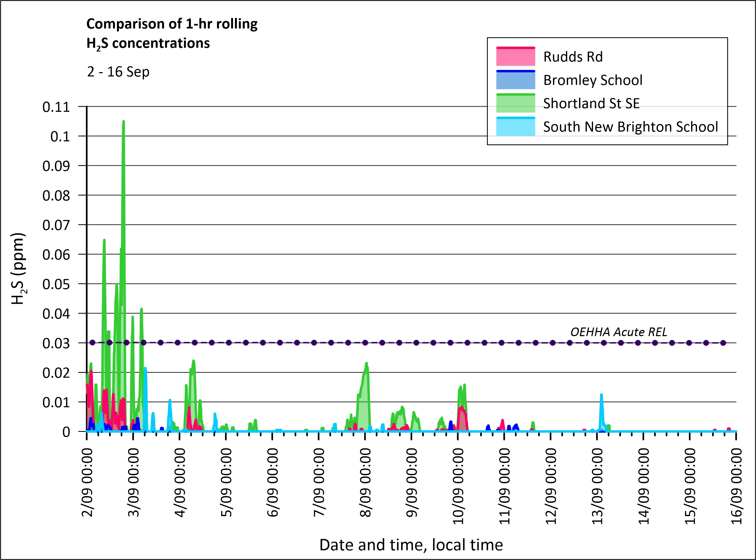Screen dimensions: 756x560
Task: Click the 0.11 y-axis tick label
Action: coord(56,107)
